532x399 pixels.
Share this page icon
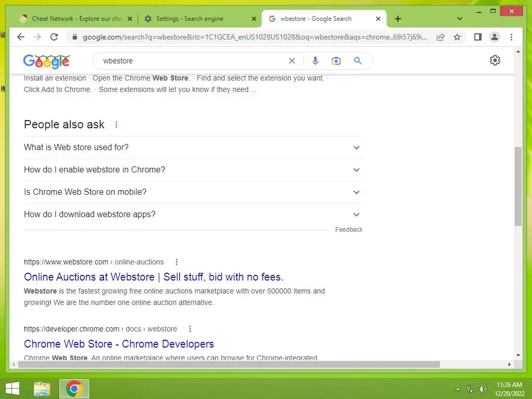(441, 37)
